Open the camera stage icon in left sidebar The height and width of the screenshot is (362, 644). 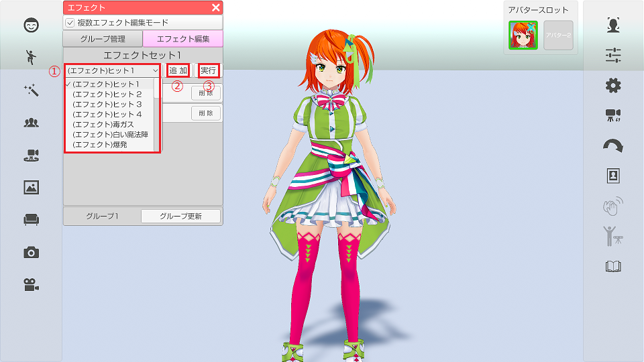pos(32,155)
